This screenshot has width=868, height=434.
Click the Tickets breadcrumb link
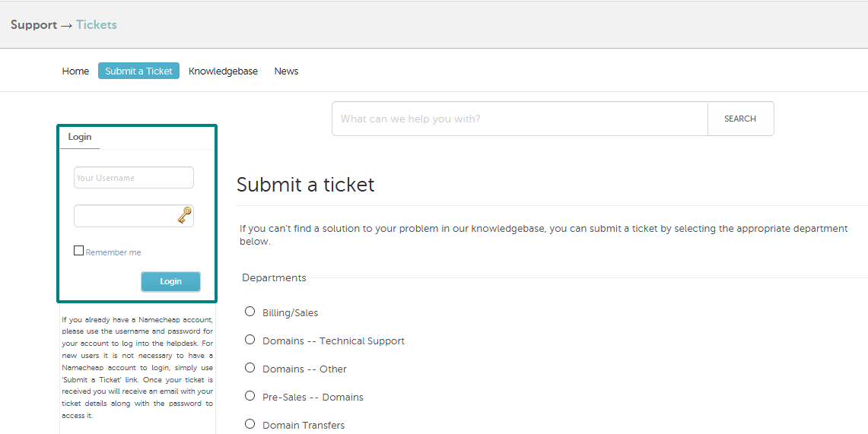[x=97, y=25]
